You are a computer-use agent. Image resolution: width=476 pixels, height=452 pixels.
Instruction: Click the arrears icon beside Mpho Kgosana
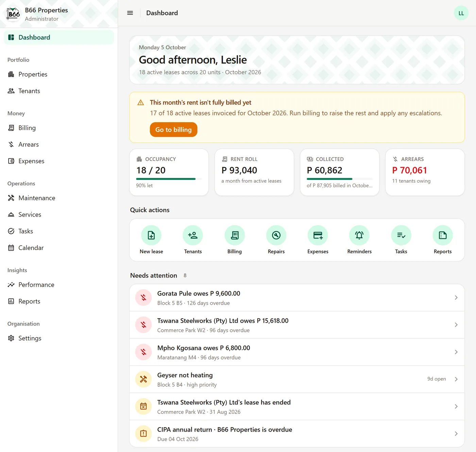(143, 352)
